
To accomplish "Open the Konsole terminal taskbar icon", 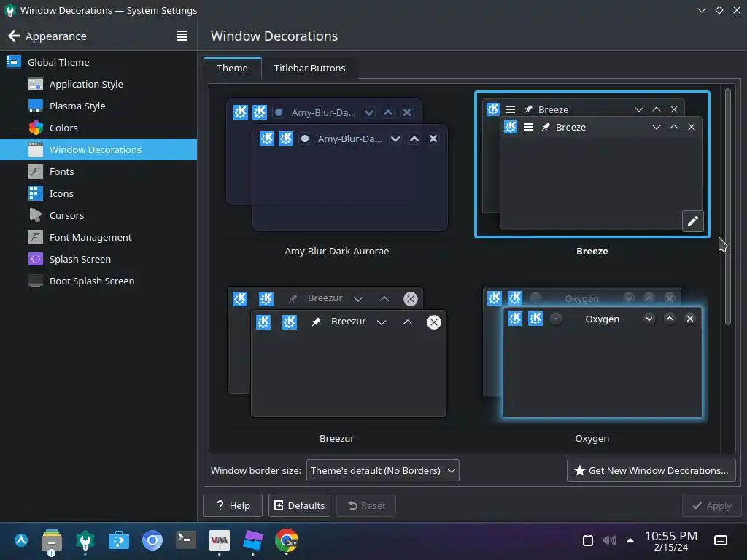I will [x=186, y=540].
